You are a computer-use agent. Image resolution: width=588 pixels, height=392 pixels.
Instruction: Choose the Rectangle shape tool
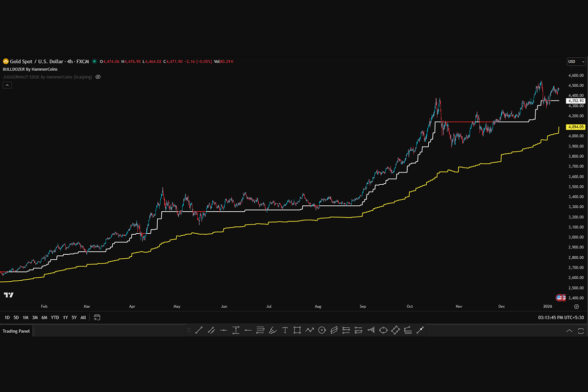pos(297,330)
